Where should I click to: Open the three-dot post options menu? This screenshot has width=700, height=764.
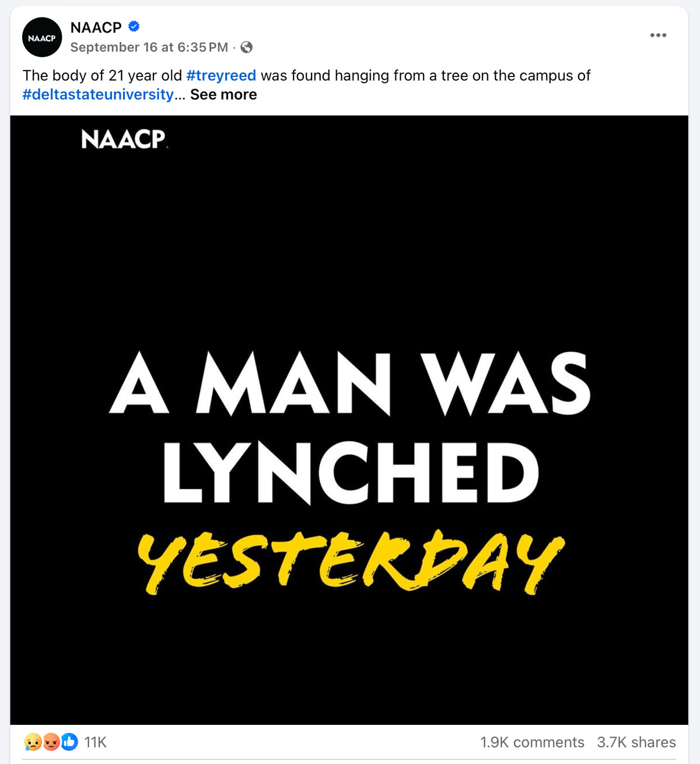pos(658,36)
